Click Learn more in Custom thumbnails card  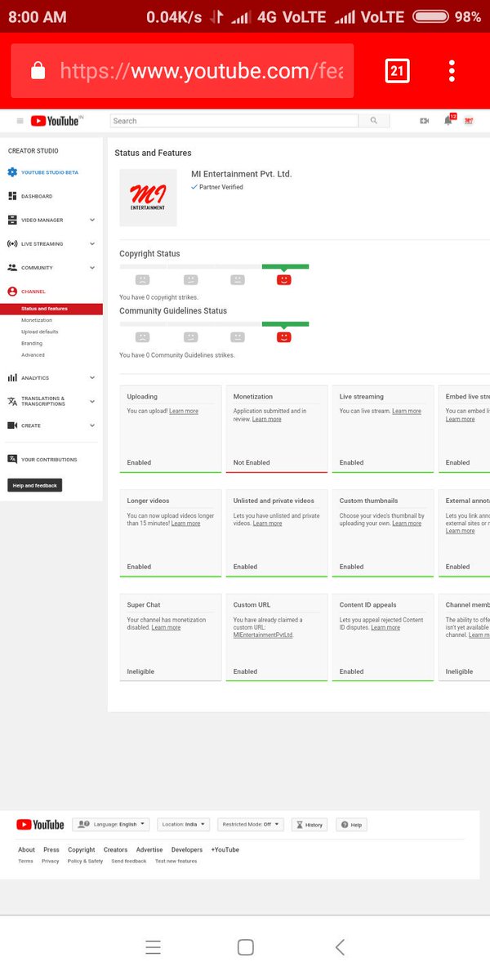click(x=407, y=523)
